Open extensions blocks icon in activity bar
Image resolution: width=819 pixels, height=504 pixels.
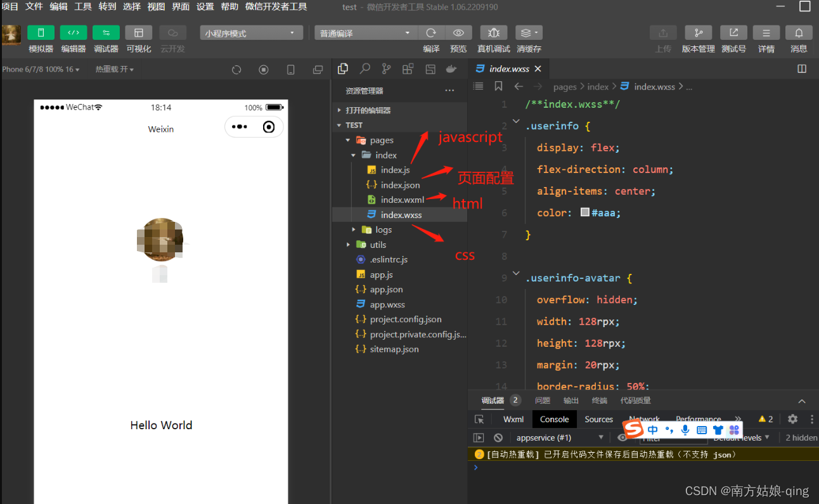pyautogui.click(x=408, y=69)
